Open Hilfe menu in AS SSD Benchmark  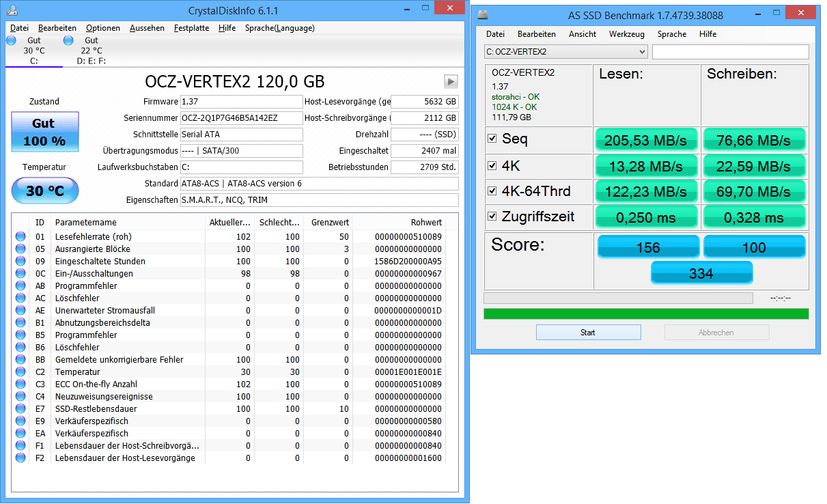click(708, 34)
